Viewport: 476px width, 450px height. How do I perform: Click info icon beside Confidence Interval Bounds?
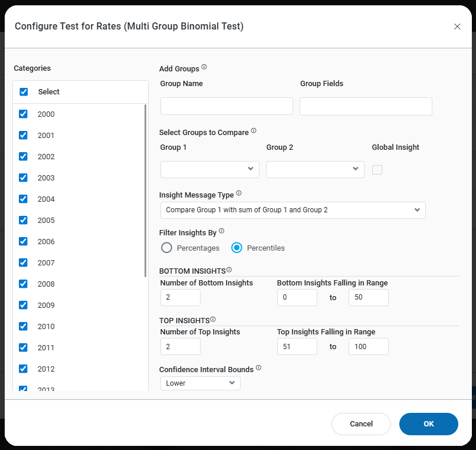coord(258,368)
